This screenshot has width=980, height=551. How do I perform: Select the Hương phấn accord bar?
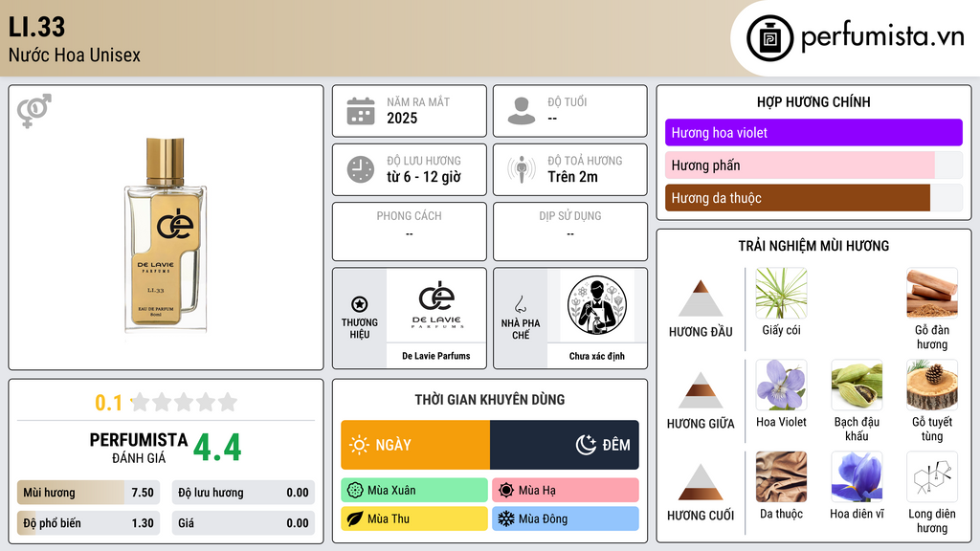click(813, 165)
